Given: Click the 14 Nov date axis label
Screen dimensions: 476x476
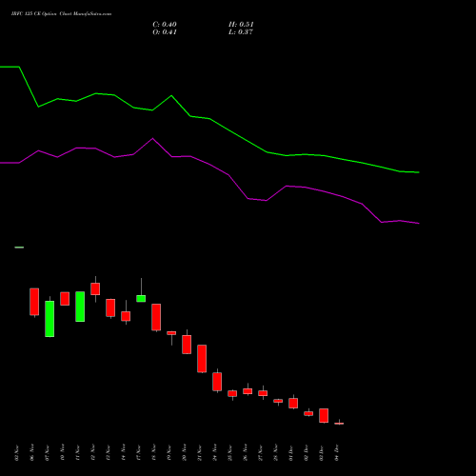Looking at the screenshot, I should coord(124,452).
